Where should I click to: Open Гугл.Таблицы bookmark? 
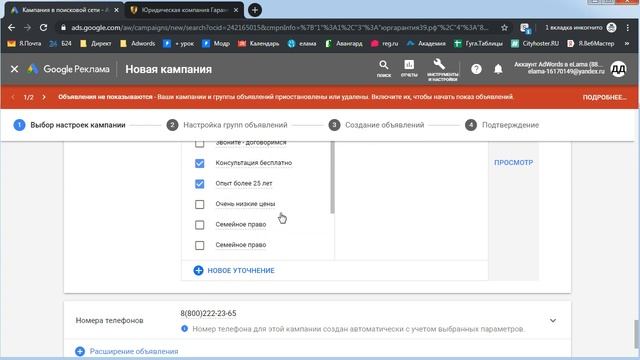point(478,43)
